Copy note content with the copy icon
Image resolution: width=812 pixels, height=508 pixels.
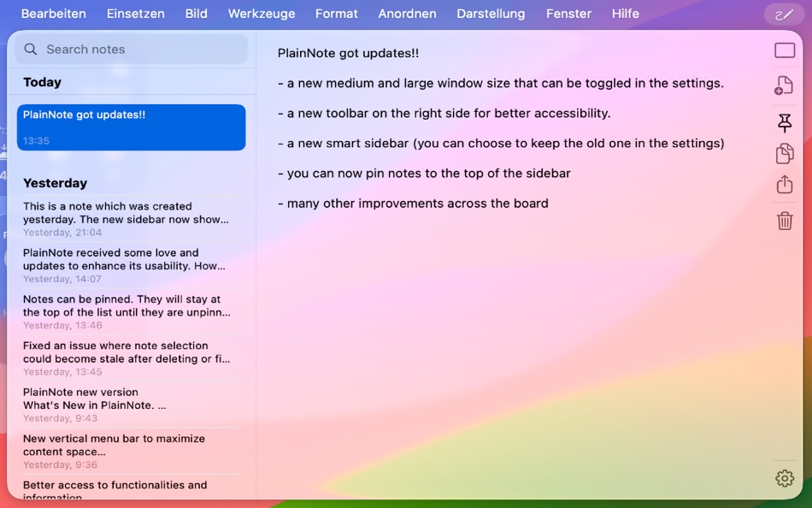[785, 153]
